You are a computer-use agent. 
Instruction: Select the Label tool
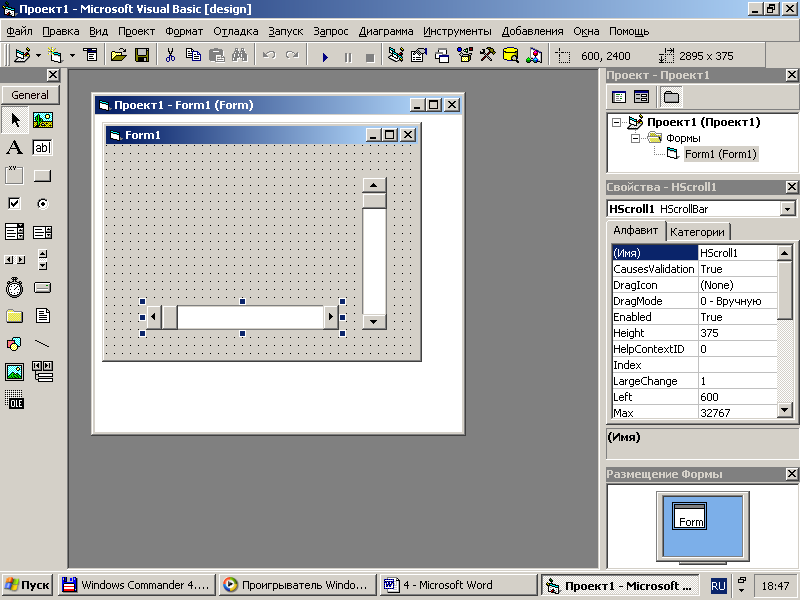(15, 148)
